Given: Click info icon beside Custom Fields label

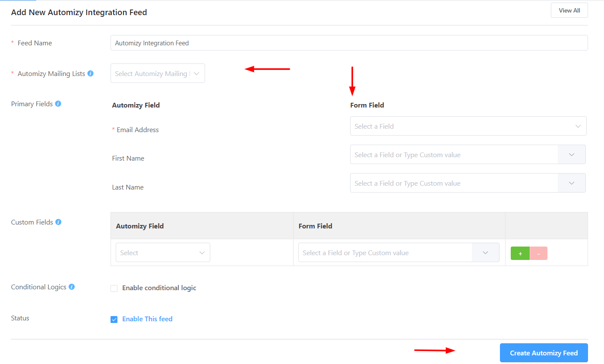Looking at the screenshot, I should 58,222.
